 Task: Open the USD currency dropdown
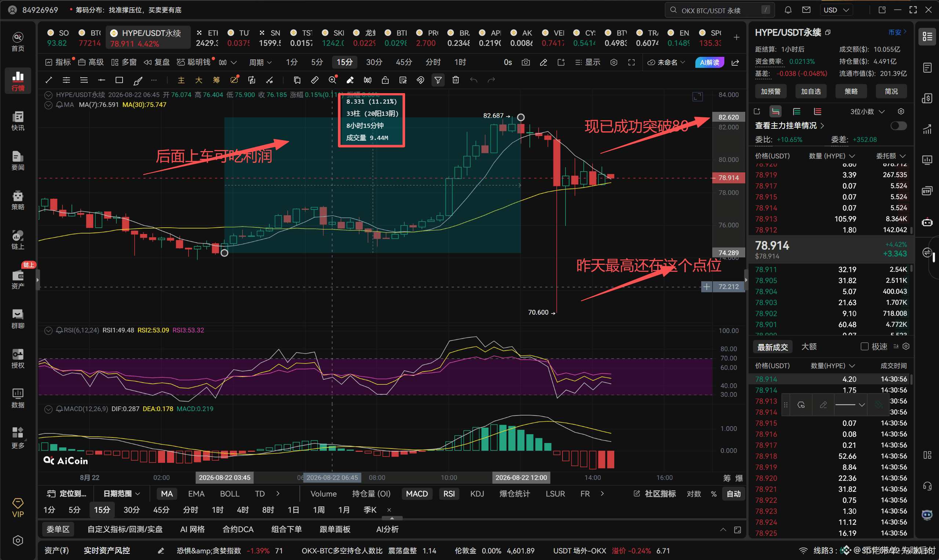click(x=836, y=10)
